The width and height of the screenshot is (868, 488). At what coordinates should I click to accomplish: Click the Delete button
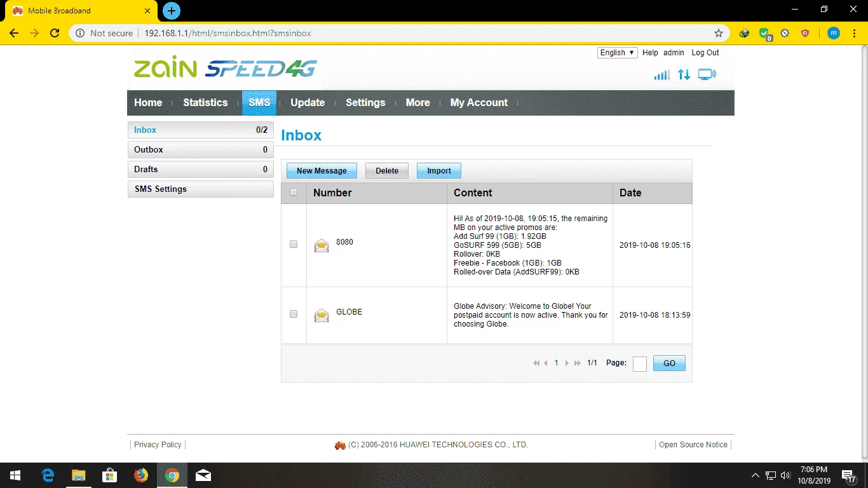click(387, 170)
